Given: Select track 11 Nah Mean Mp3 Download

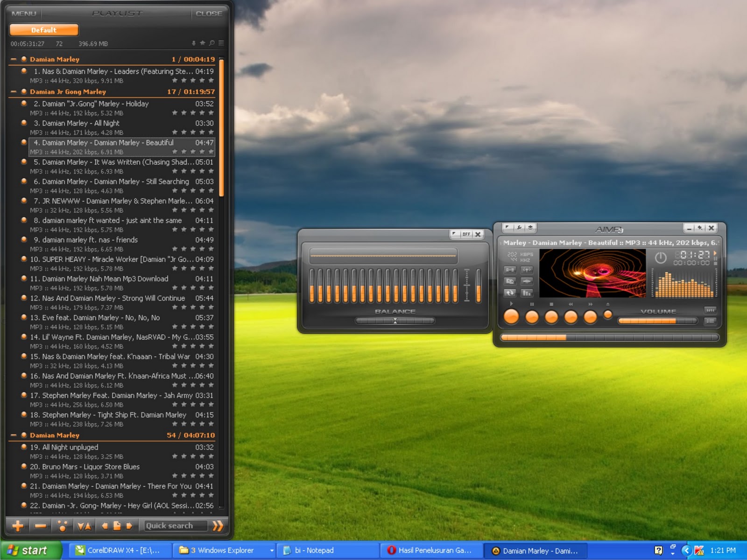Looking at the screenshot, I should 121,283.
